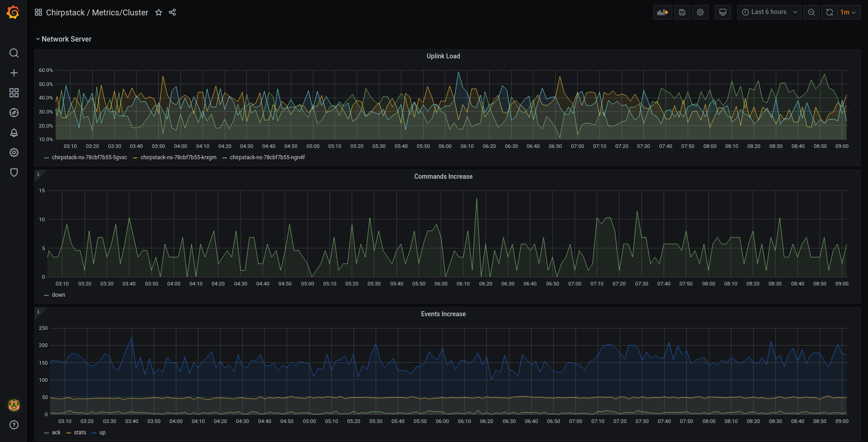Toggle the stats legend series

80,432
